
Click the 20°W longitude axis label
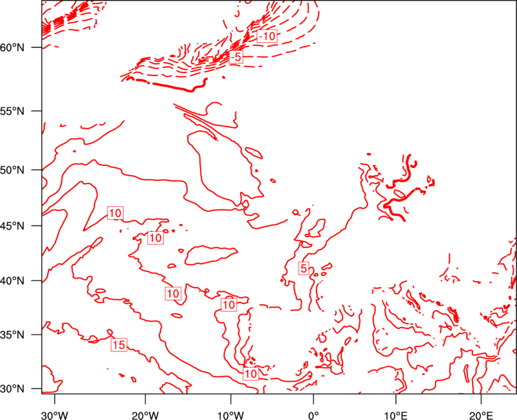pos(145,415)
